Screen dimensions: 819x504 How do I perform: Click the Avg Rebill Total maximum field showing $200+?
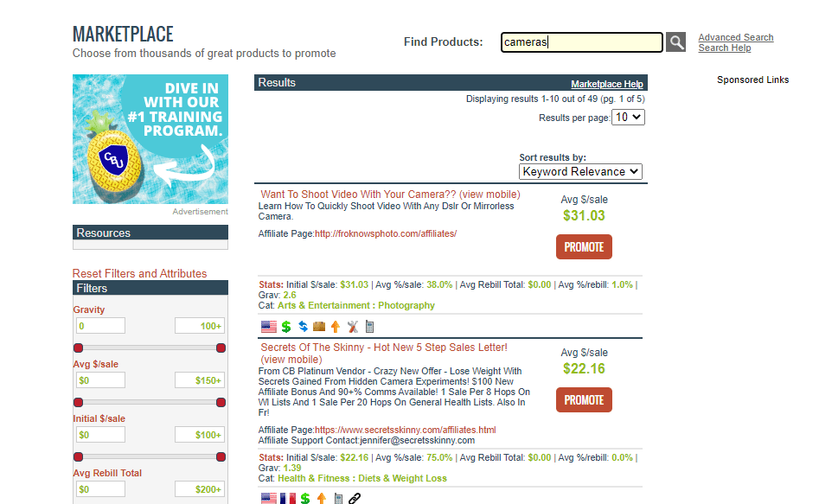pos(200,488)
